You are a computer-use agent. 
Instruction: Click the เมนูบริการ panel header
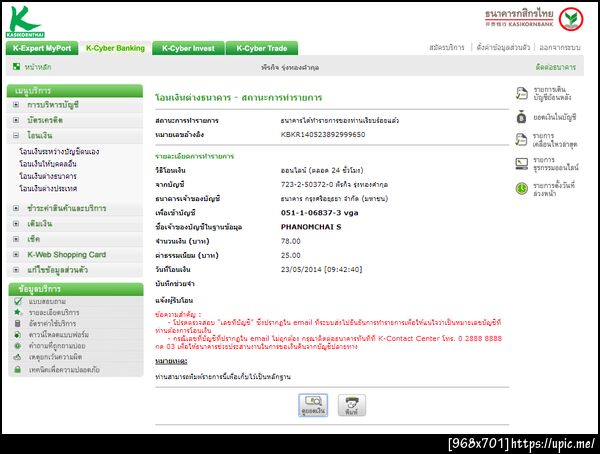pyautogui.click(x=75, y=91)
